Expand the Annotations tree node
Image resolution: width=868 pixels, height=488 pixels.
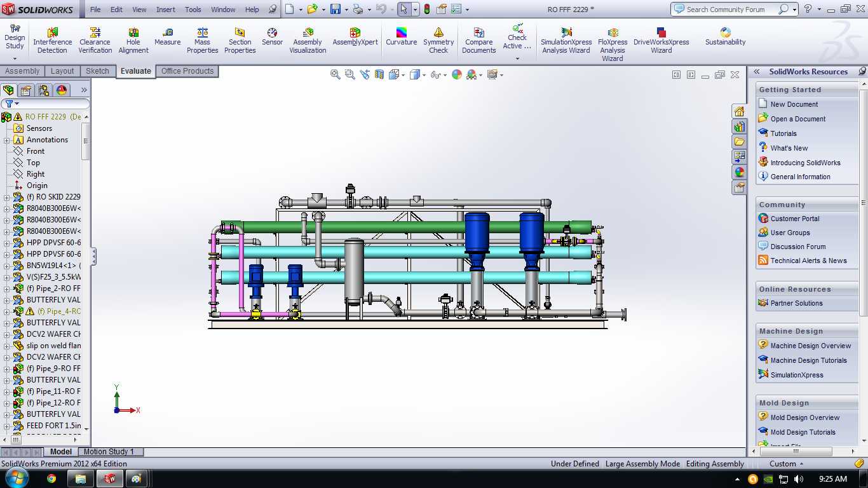pos(7,140)
